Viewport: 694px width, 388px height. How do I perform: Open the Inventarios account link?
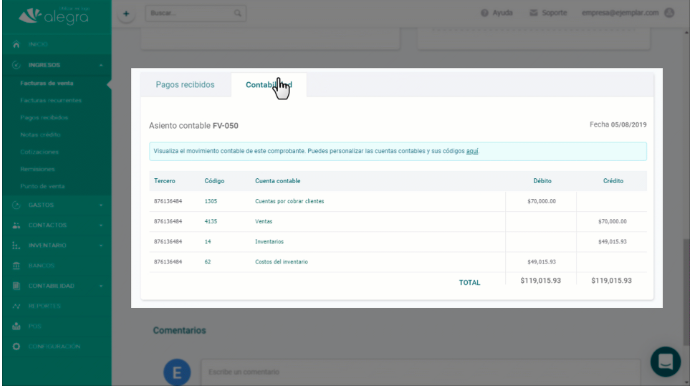pyautogui.click(x=269, y=242)
